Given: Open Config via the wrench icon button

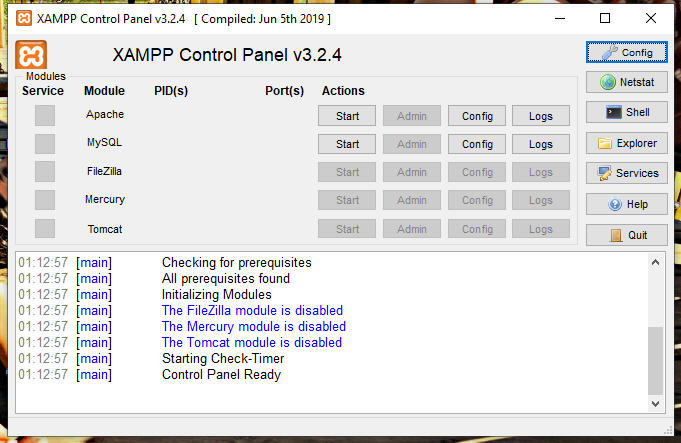Looking at the screenshot, I should pos(626,53).
